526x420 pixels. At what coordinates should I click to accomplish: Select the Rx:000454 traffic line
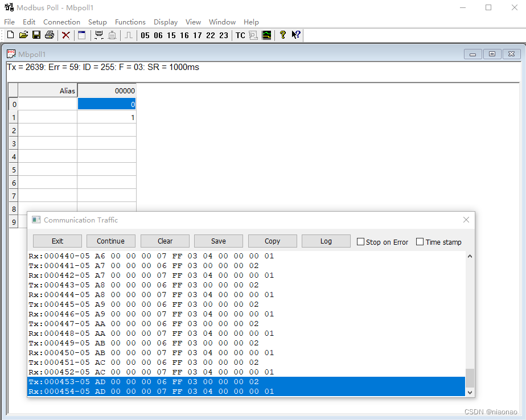coord(246,392)
